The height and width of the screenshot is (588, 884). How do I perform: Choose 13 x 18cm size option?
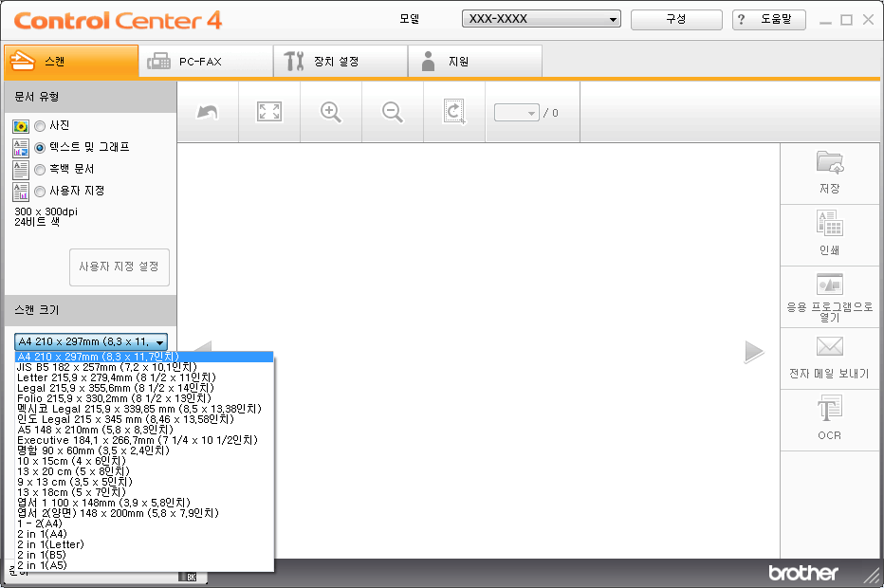[x=144, y=492]
